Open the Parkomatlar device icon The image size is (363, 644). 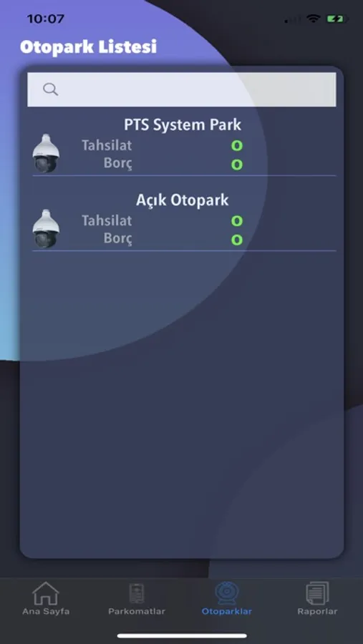click(137, 593)
